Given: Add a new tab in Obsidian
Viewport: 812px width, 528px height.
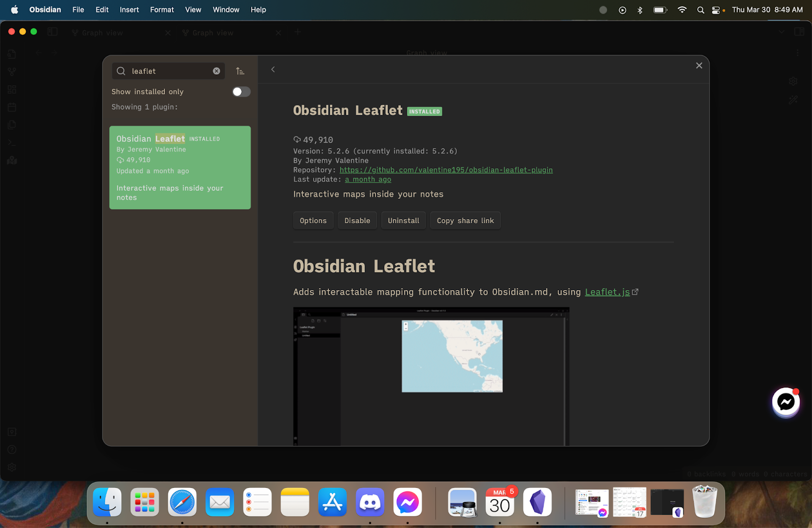Looking at the screenshot, I should pos(298,32).
